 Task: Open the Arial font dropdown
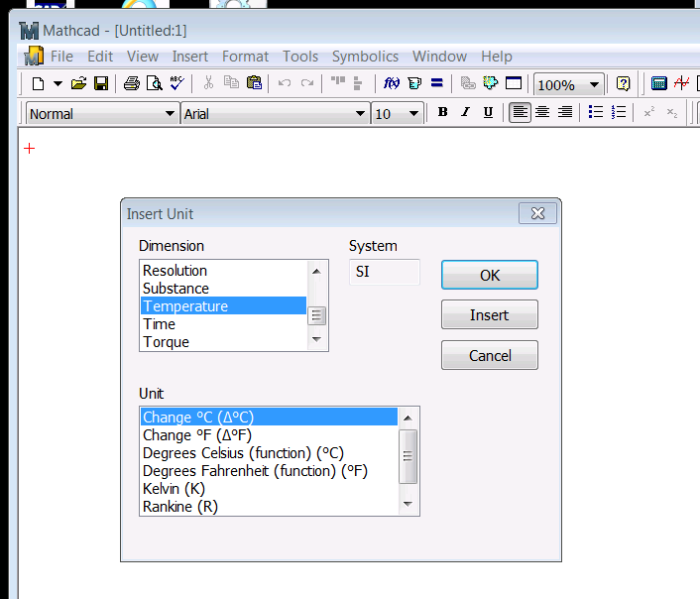360,113
